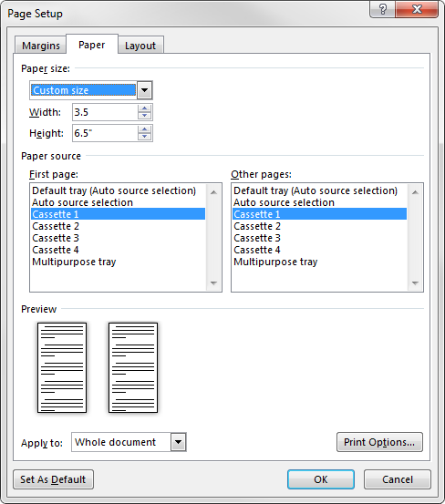
Task: Open Print Options
Action: [379, 442]
